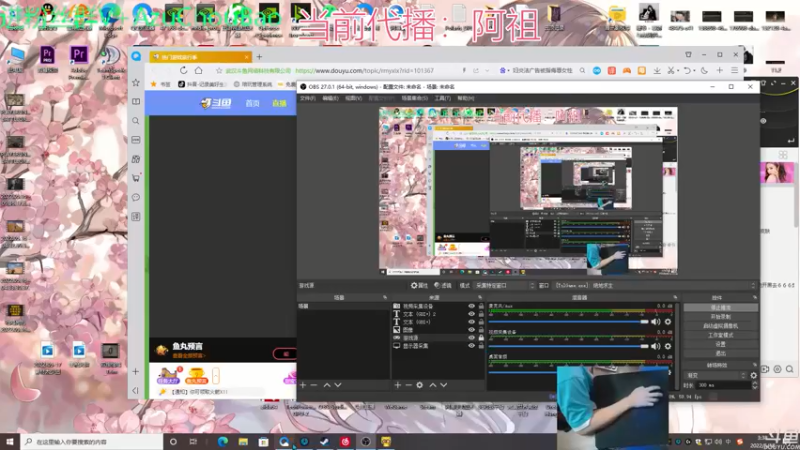Reload the browser page

183,70
